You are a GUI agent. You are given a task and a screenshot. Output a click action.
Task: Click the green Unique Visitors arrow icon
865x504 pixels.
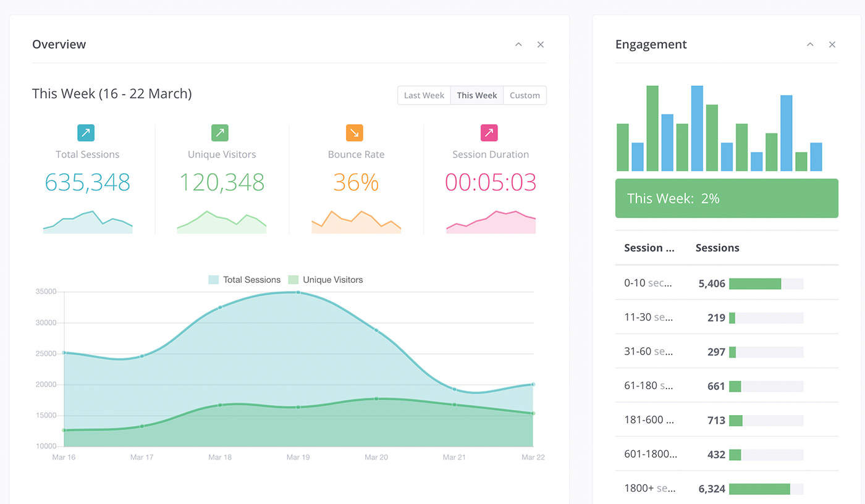(x=220, y=133)
